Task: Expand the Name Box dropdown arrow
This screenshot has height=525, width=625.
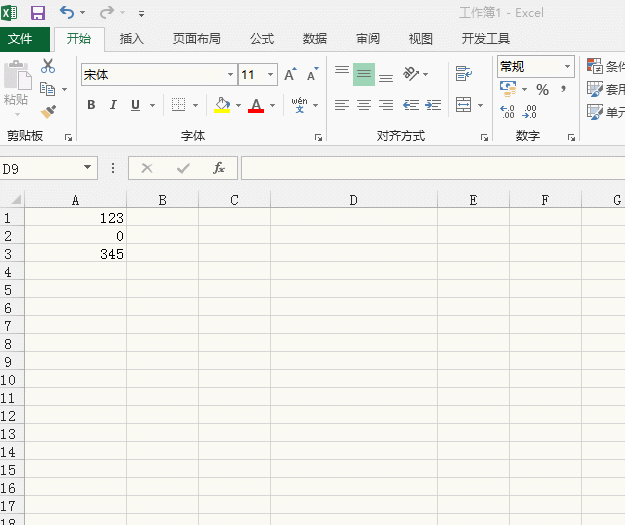Action: click(x=87, y=167)
